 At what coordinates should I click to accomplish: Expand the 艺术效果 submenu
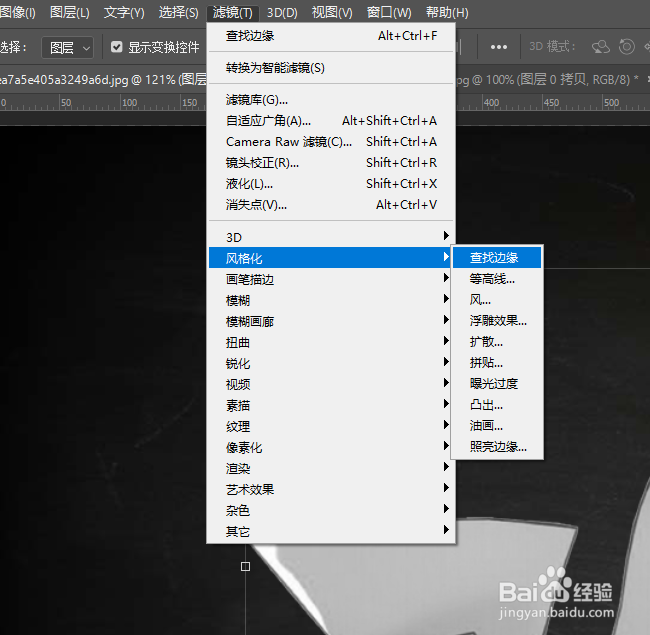click(x=331, y=489)
